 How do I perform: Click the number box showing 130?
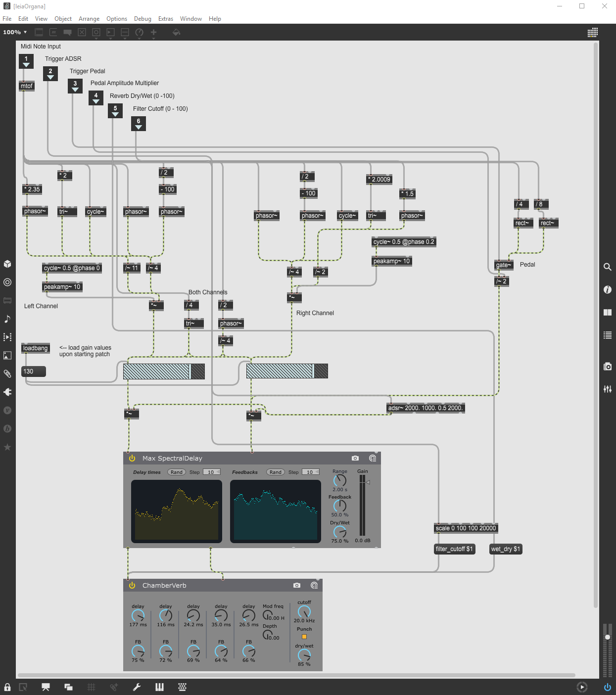coord(34,371)
